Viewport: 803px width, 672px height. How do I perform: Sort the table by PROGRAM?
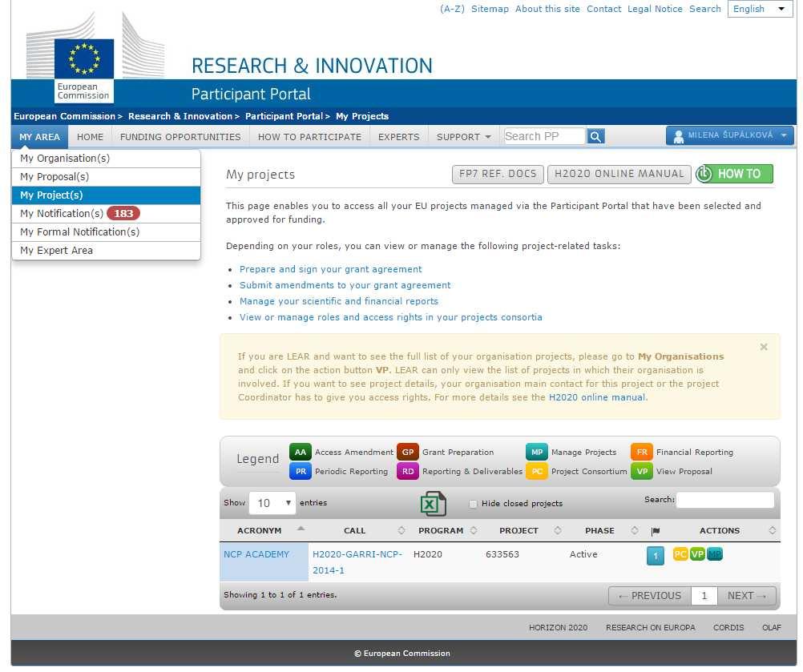445,530
